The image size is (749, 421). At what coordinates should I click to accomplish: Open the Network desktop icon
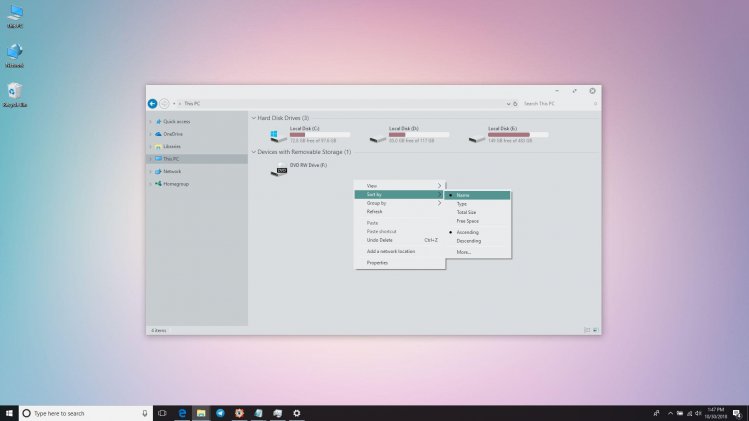[15, 55]
